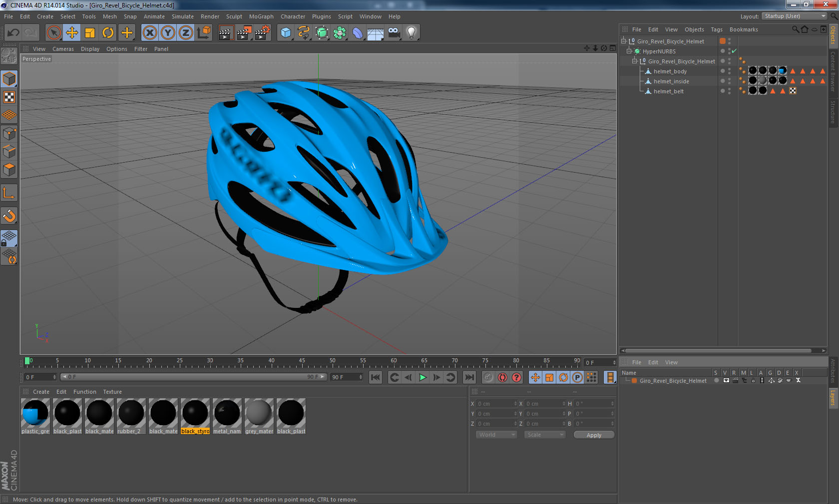The image size is (839, 504).
Task: Open the Mesh menu
Action: click(109, 16)
